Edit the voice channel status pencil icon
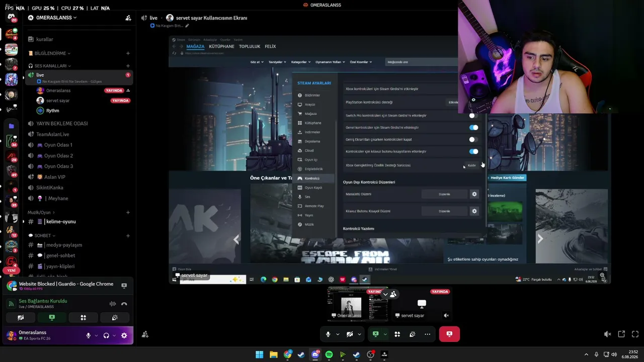This screenshot has height=362, width=644. click(187, 26)
